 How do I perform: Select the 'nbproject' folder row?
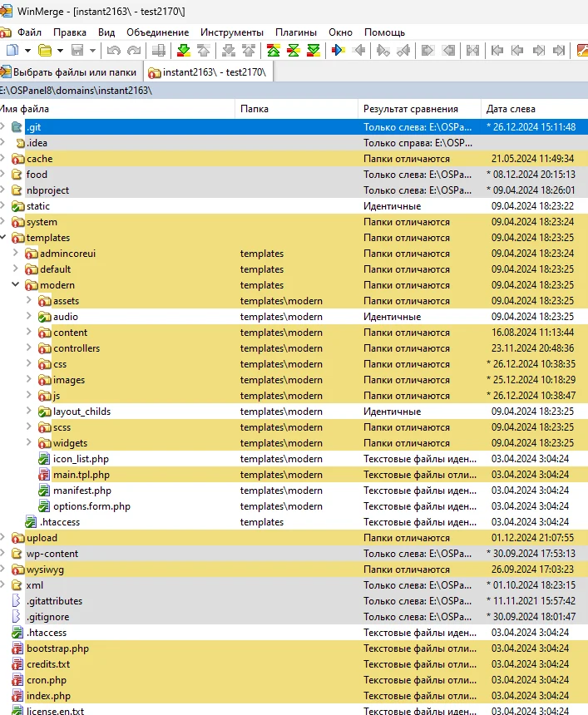click(x=294, y=190)
